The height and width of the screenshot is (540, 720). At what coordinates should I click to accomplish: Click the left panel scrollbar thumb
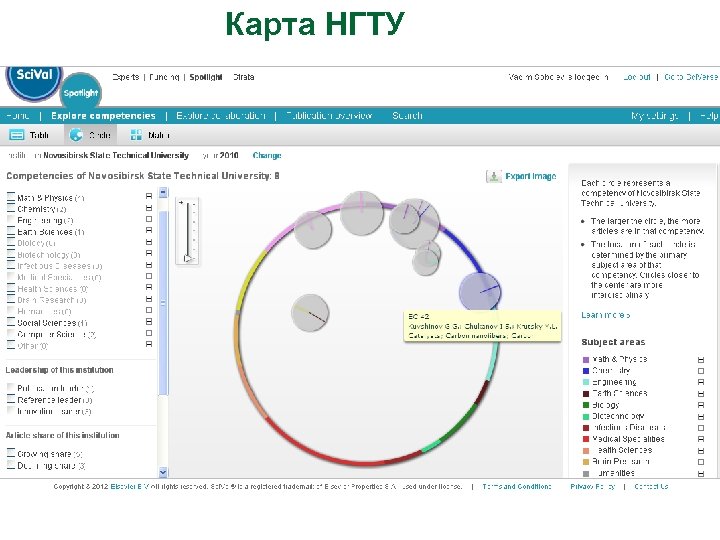163,303
